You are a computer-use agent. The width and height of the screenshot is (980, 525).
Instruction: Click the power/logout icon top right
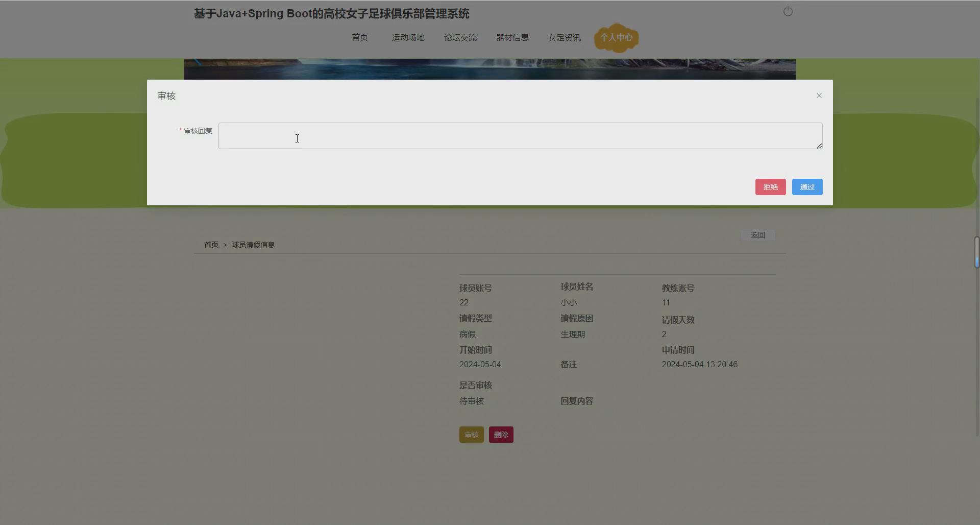pos(788,11)
